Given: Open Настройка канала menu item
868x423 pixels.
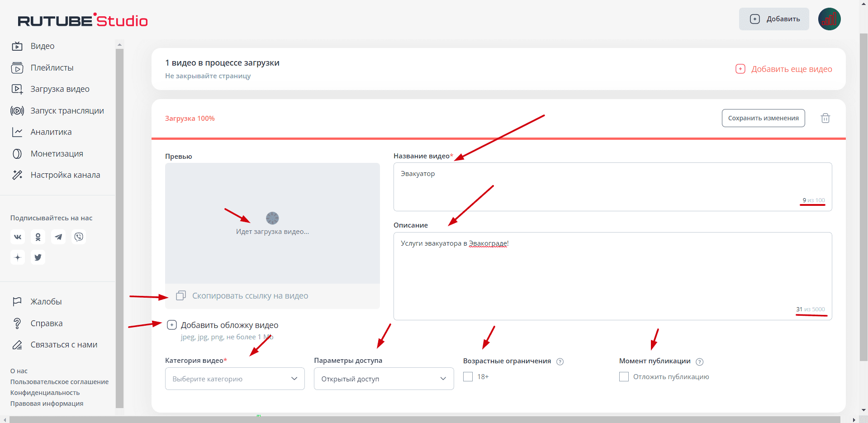Looking at the screenshot, I should [66, 175].
